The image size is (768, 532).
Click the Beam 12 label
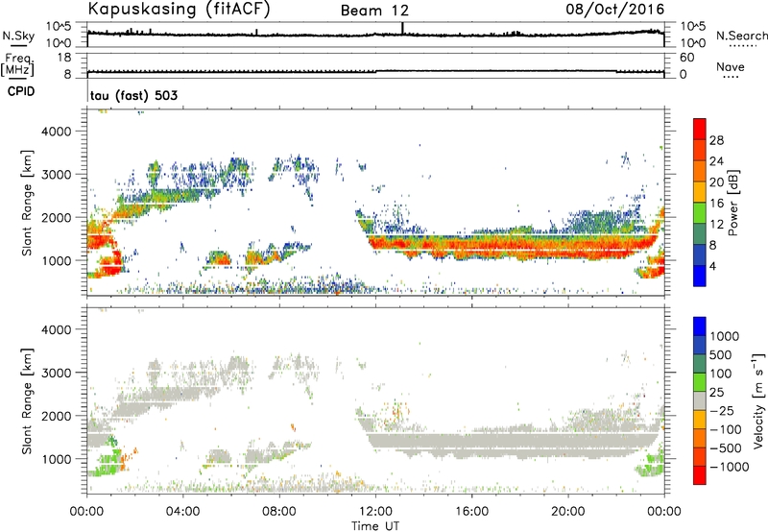[x=374, y=11]
